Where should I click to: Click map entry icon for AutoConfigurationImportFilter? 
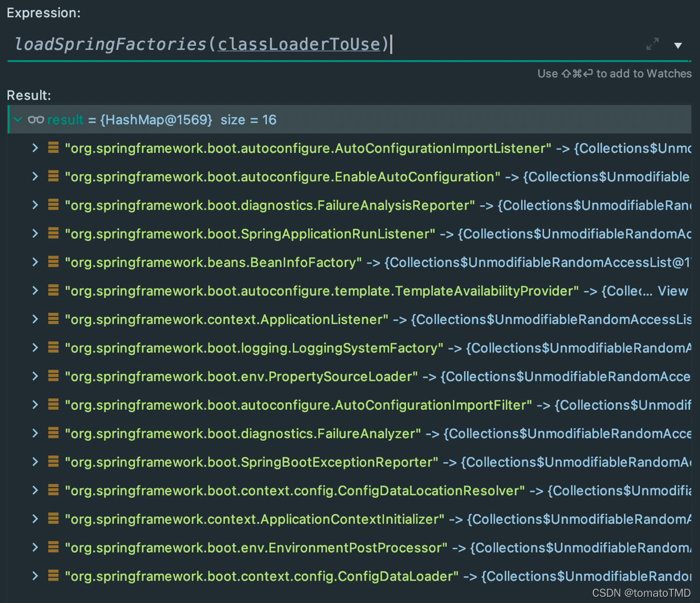(53, 405)
